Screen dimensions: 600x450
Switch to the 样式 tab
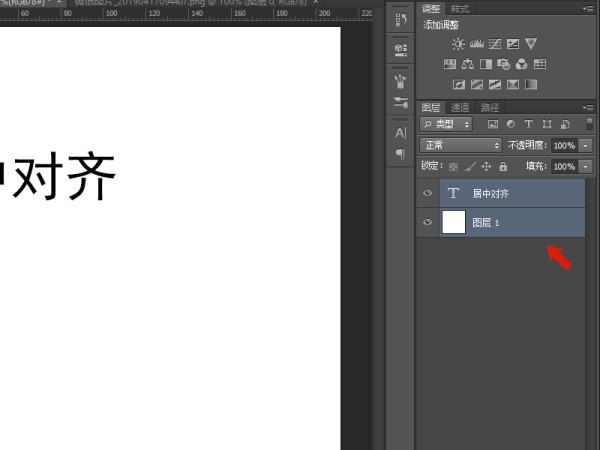click(460, 9)
